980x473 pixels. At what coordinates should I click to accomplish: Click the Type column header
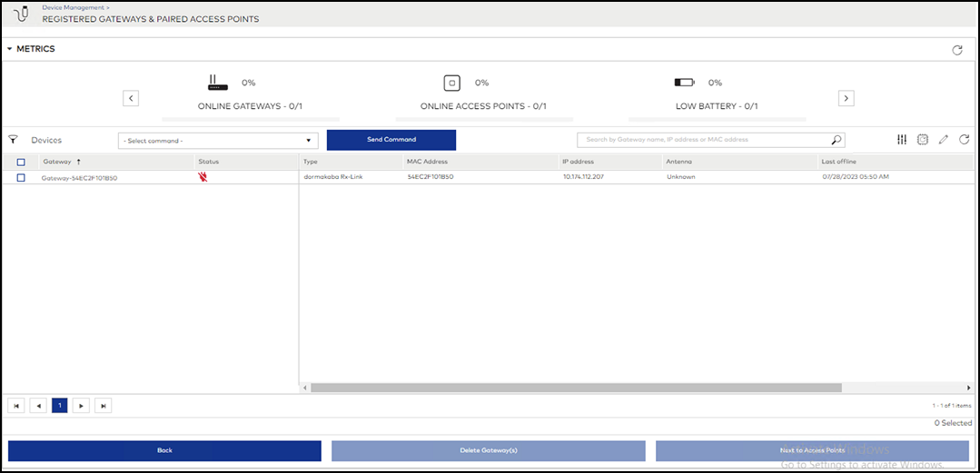(x=311, y=162)
